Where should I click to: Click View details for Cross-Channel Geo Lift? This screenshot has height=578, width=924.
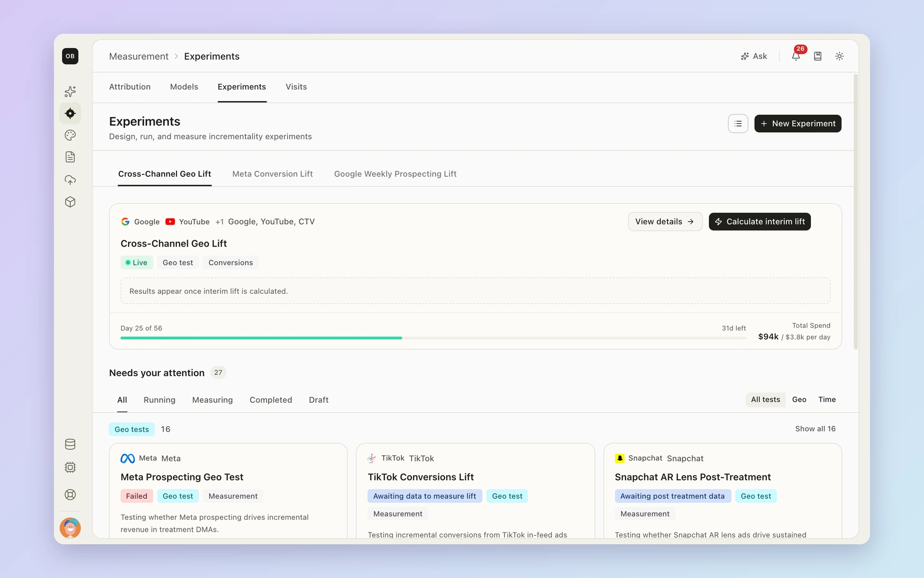coord(665,222)
